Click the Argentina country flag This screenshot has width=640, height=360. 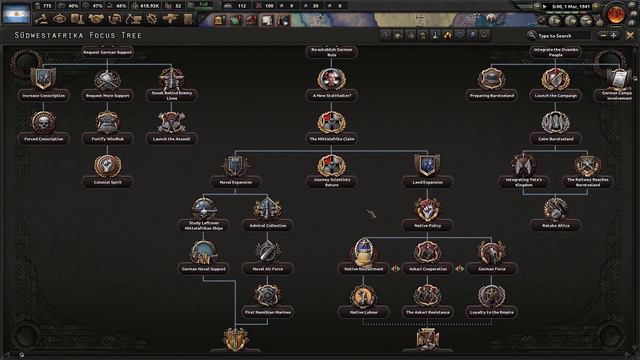(16, 14)
